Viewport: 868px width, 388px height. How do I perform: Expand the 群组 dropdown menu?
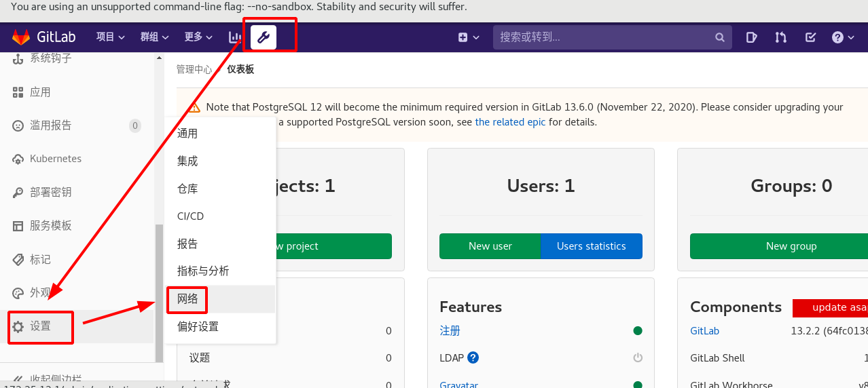155,37
